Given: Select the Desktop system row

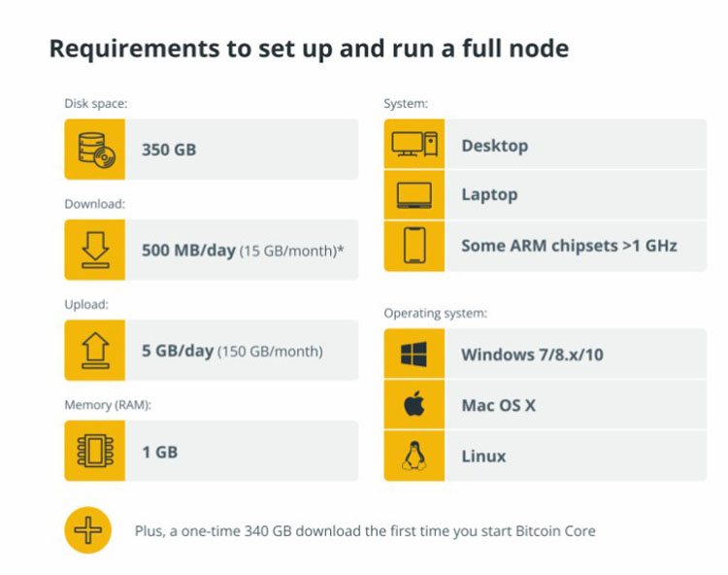Looking at the screenshot, I should tap(546, 145).
